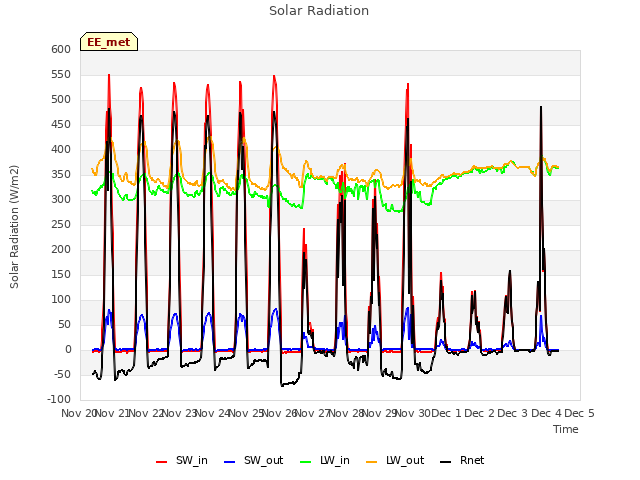Click the SW_in legend label
The image size is (640, 480).
[191, 460]
